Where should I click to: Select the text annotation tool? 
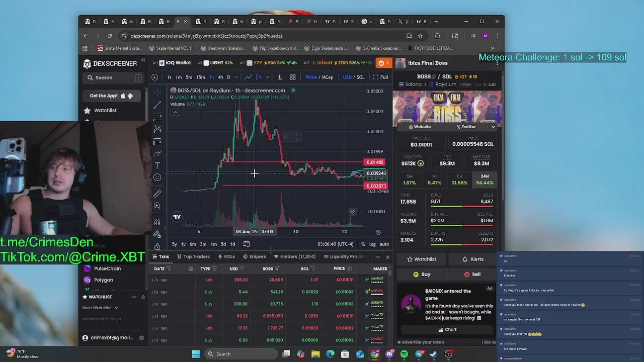[x=157, y=165]
